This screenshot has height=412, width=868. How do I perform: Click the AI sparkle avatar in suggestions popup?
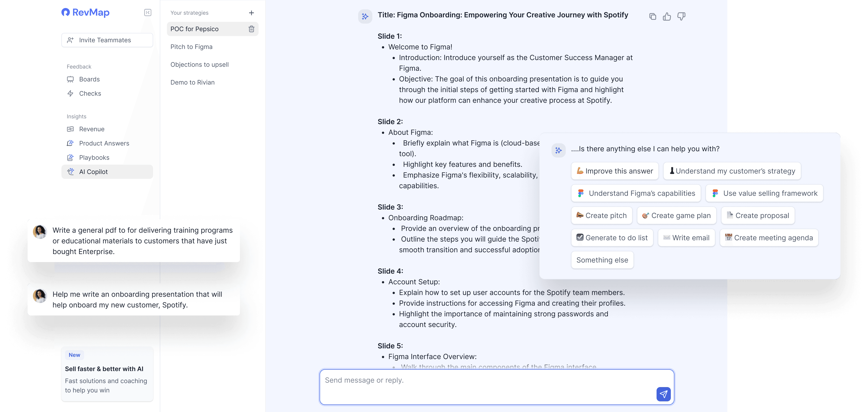[558, 150]
